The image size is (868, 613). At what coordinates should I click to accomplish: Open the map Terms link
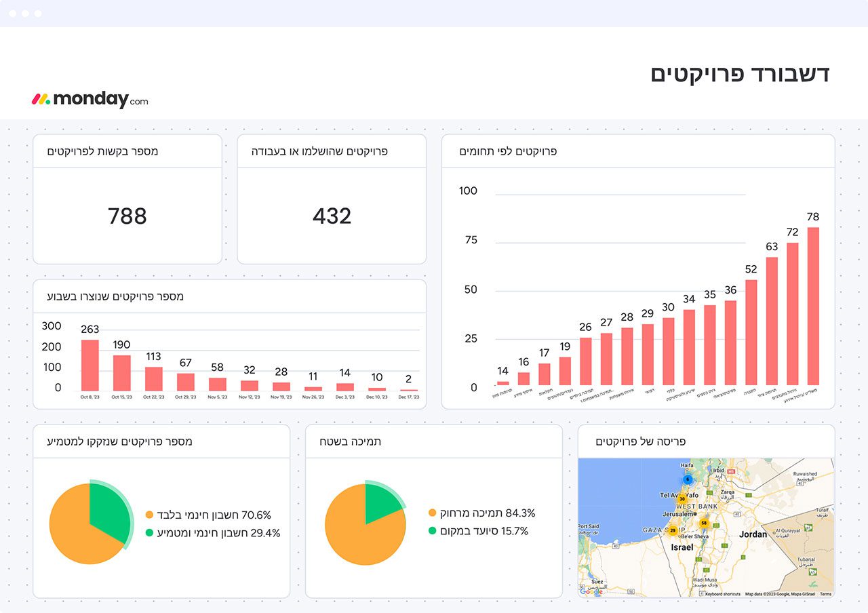coord(825,594)
